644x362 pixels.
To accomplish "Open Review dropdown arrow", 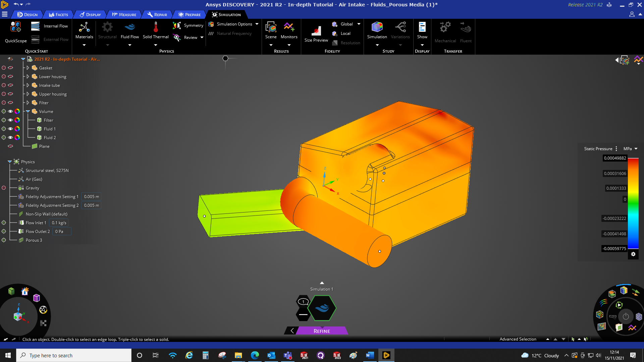I will (202, 38).
